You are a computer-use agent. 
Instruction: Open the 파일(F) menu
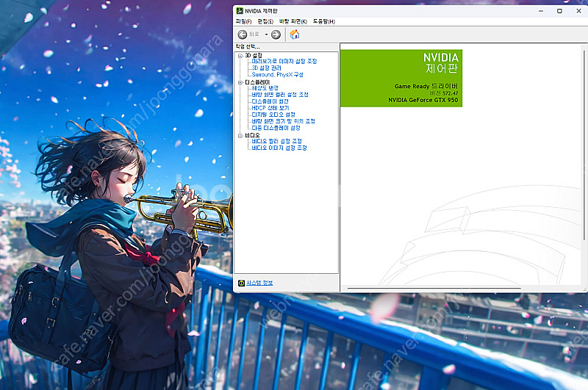click(243, 21)
